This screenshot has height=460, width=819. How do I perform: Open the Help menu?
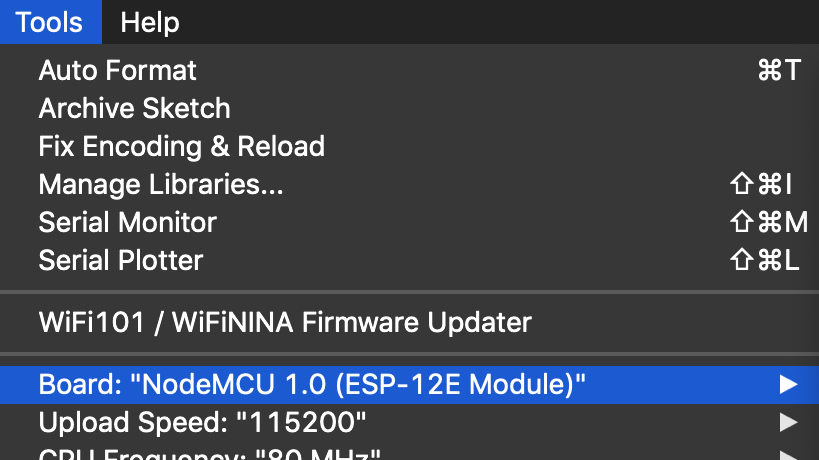click(x=149, y=22)
